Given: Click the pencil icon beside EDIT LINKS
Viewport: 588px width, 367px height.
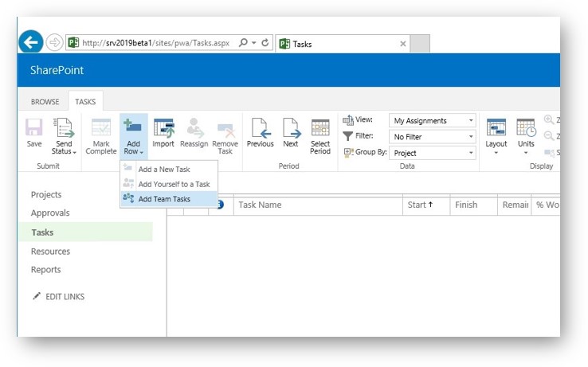Looking at the screenshot, I should (37, 296).
